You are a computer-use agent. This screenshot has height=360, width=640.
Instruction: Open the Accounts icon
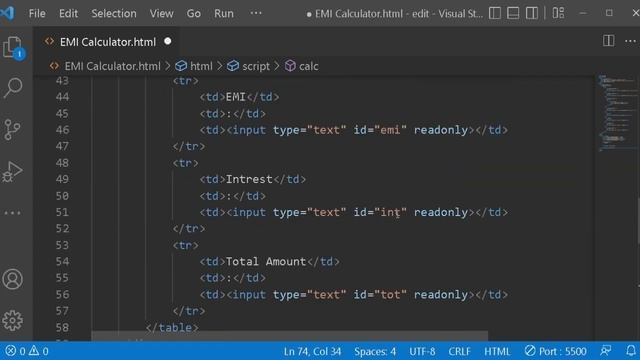[13, 279]
